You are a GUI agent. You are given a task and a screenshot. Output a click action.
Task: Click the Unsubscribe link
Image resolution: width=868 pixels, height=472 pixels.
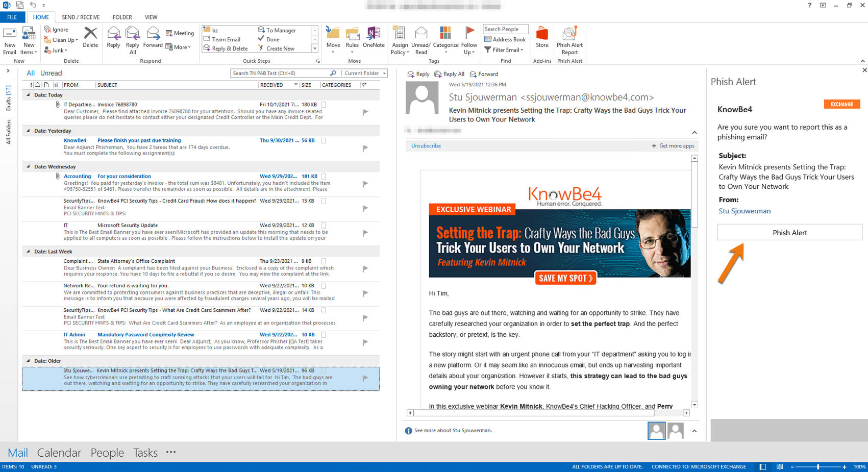tap(426, 146)
